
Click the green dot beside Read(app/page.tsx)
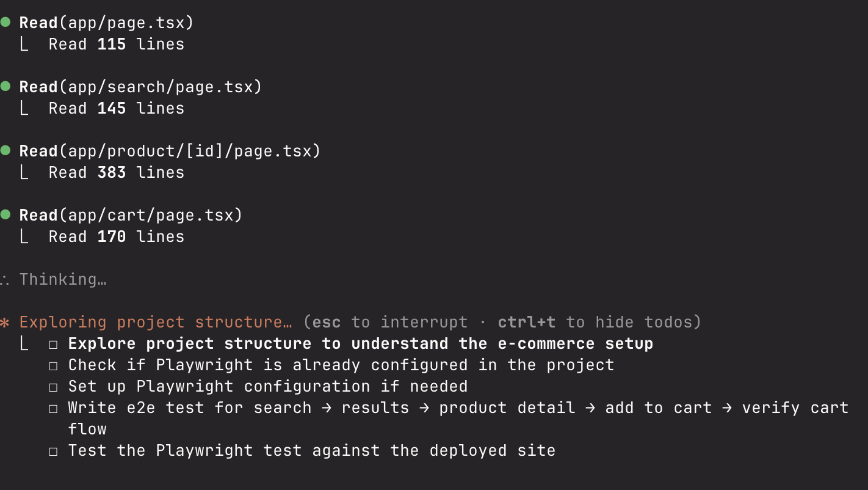(x=5, y=22)
